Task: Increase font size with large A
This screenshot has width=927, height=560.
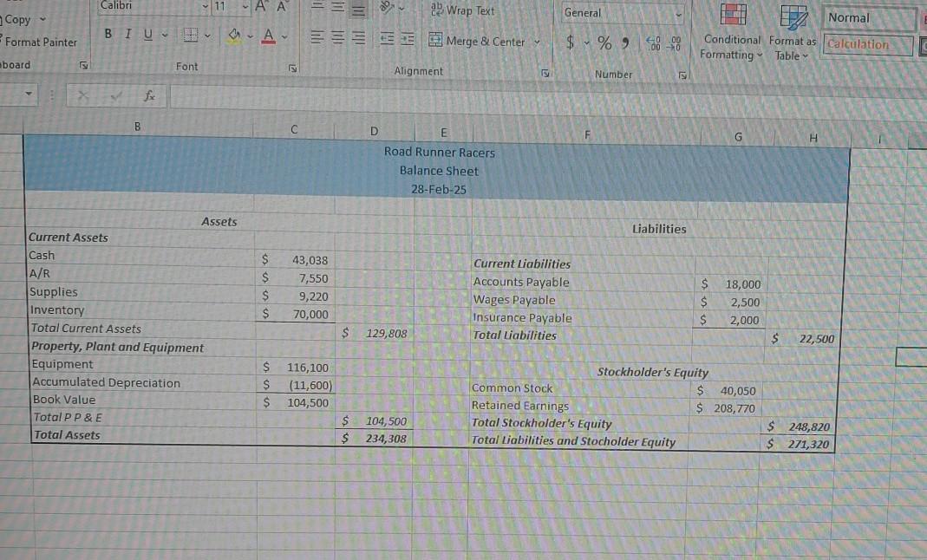Action: pyautogui.click(x=260, y=6)
